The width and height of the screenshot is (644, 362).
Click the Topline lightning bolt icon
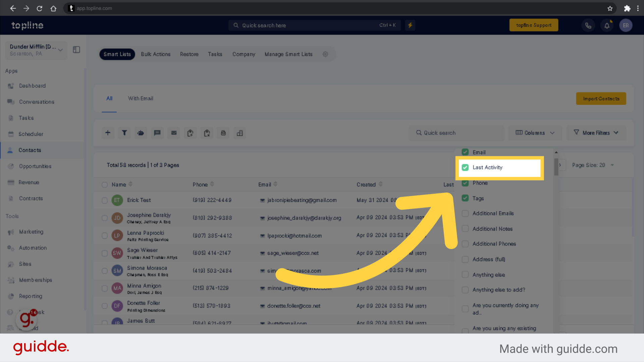tap(410, 25)
